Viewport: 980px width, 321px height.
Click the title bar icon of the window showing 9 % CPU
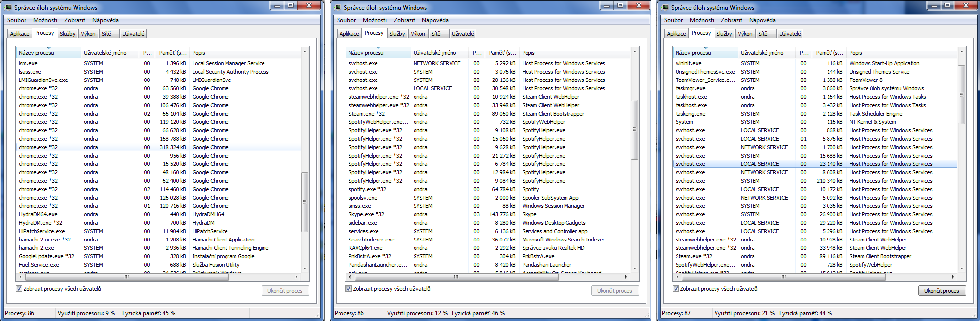[x=8, y=8]
